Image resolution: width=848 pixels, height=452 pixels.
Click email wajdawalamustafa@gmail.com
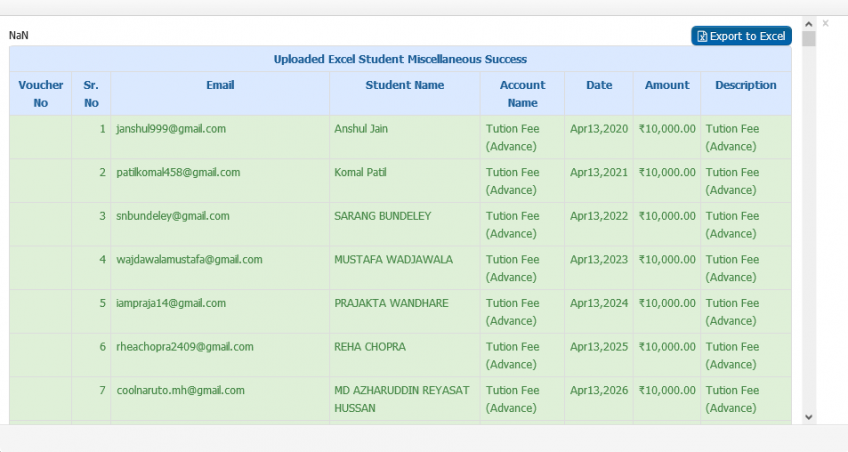[189, 260]
